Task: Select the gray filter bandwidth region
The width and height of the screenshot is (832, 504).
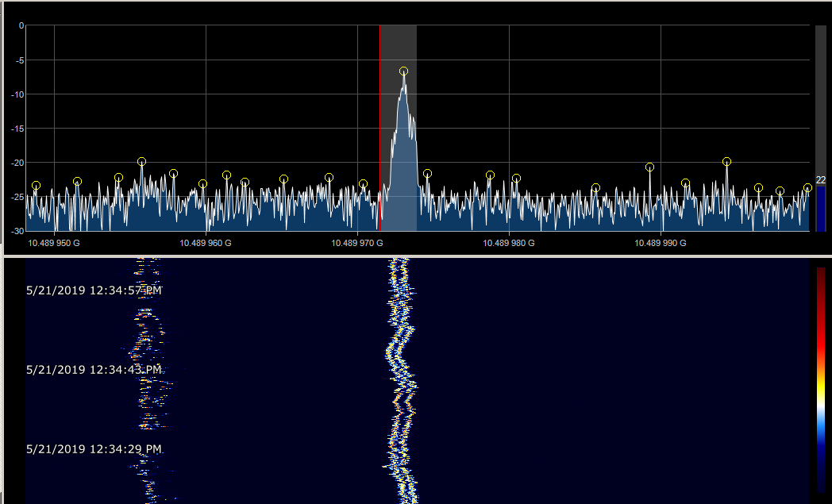Action: pyautogui.click(x=399, y=128)
